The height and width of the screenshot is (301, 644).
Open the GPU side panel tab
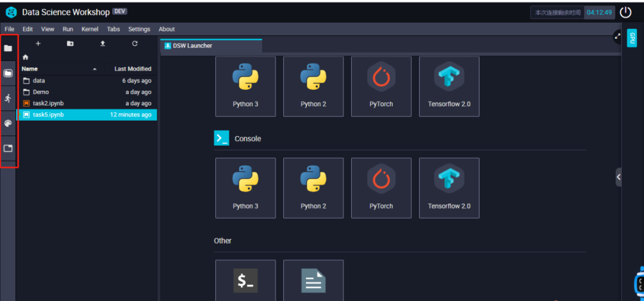632,38
